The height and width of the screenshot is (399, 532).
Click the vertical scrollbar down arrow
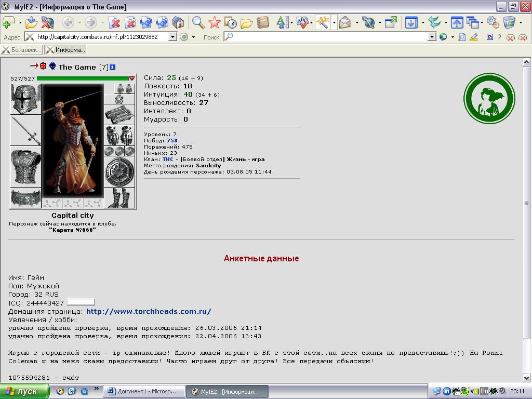point(526,378)
